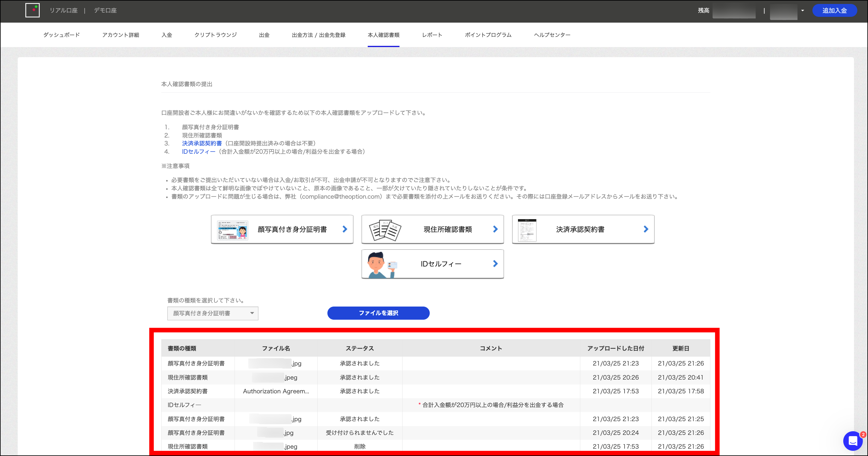868x456 pixels.
Task: Click the コメント column header
Action: click(491, 348)
